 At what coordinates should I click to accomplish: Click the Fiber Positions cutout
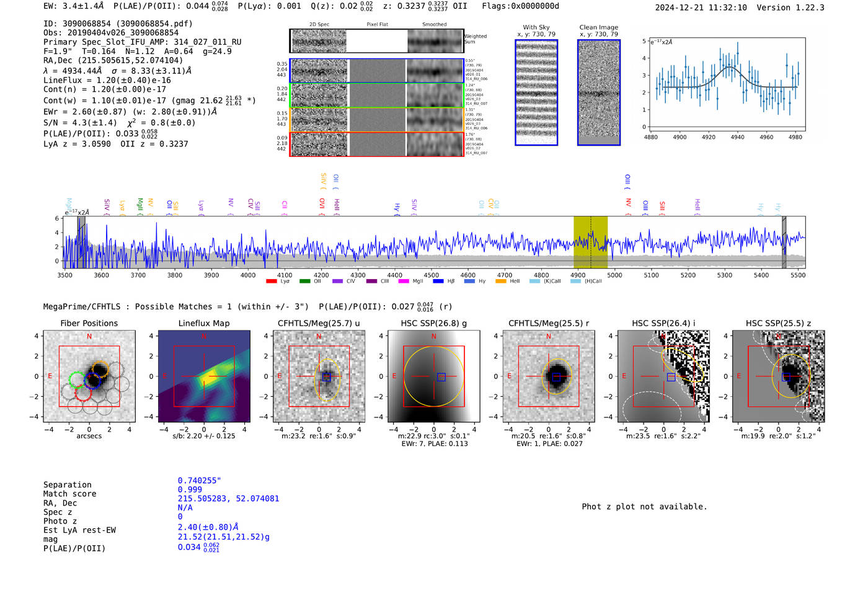pyautogui.click(x=89, y=376)
